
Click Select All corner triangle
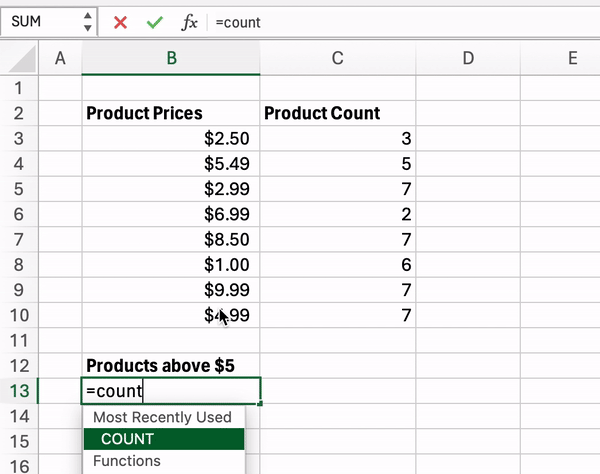pyautogui.click(x=22, y=59)
